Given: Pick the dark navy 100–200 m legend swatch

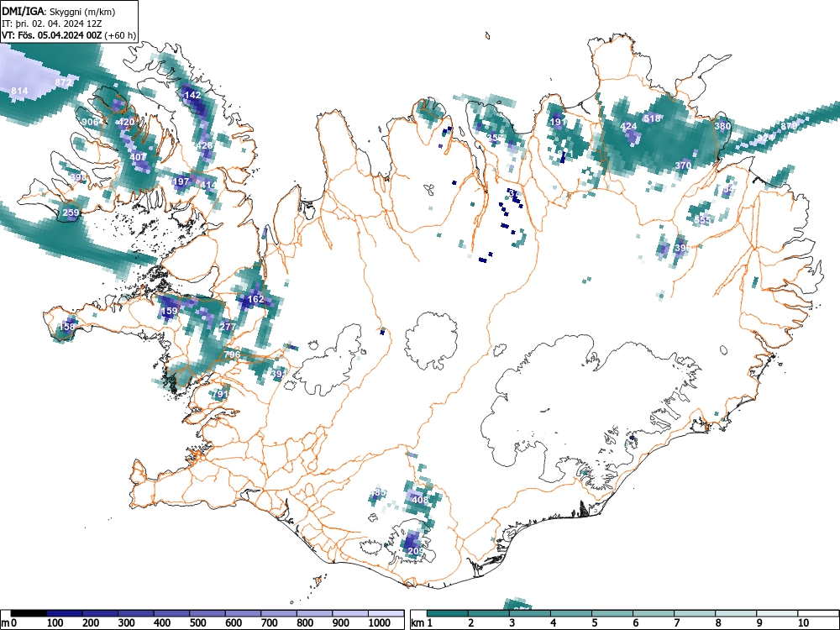Looking at the screenshot, I should (65, 613).
